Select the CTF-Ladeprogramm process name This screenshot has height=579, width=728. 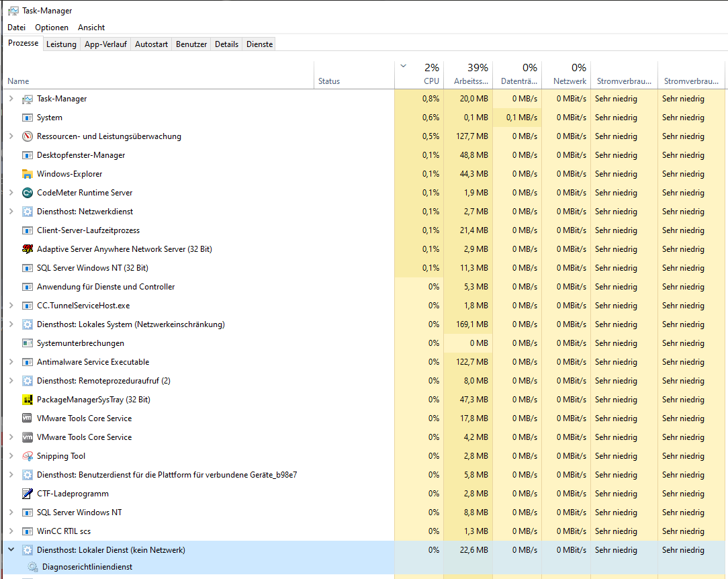[x=73, y=494]
